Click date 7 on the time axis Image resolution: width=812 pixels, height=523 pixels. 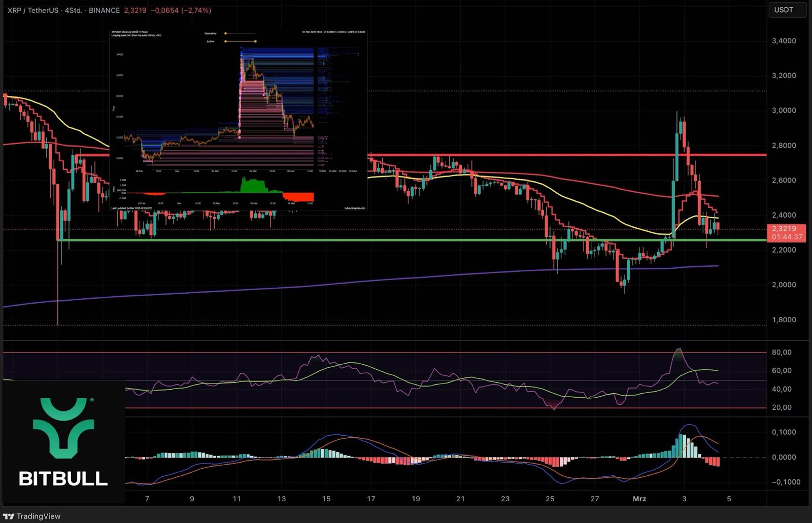pyautogui.click(x=147, y=499)
